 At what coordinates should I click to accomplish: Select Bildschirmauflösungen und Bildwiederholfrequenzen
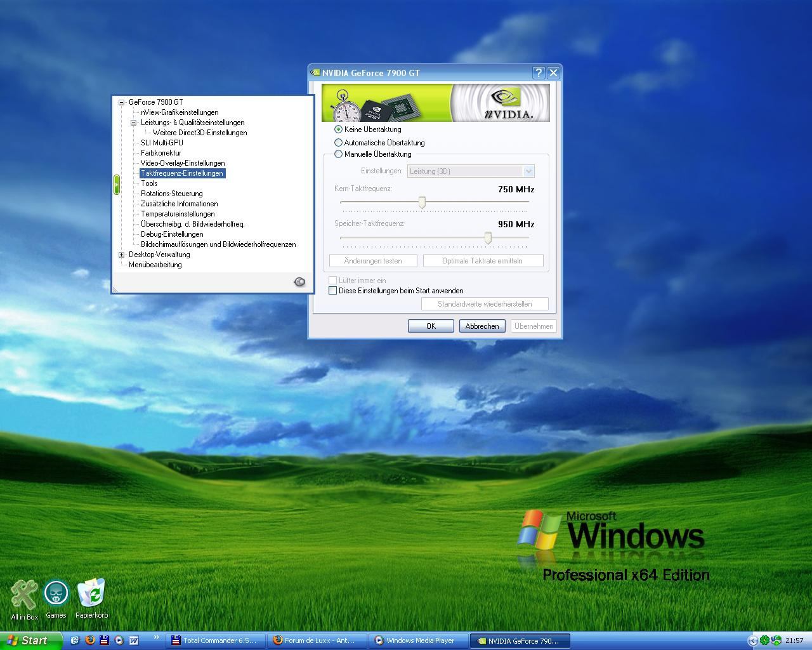point(218,244)
